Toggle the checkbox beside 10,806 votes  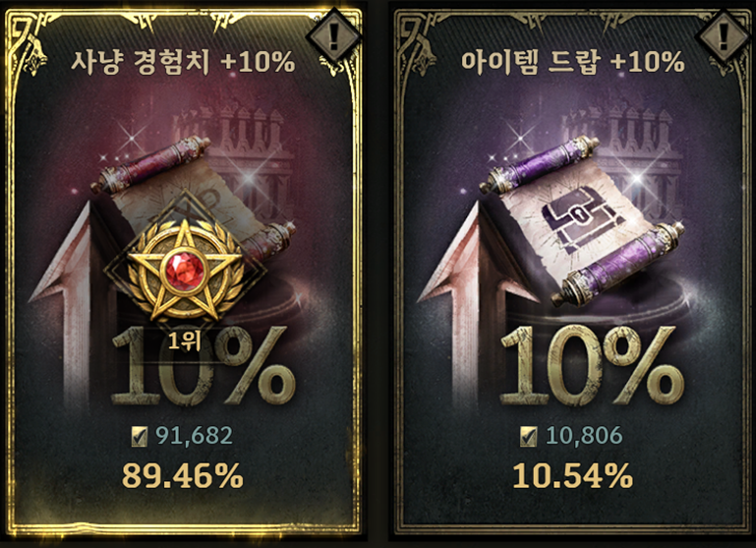tap(529, 437)
